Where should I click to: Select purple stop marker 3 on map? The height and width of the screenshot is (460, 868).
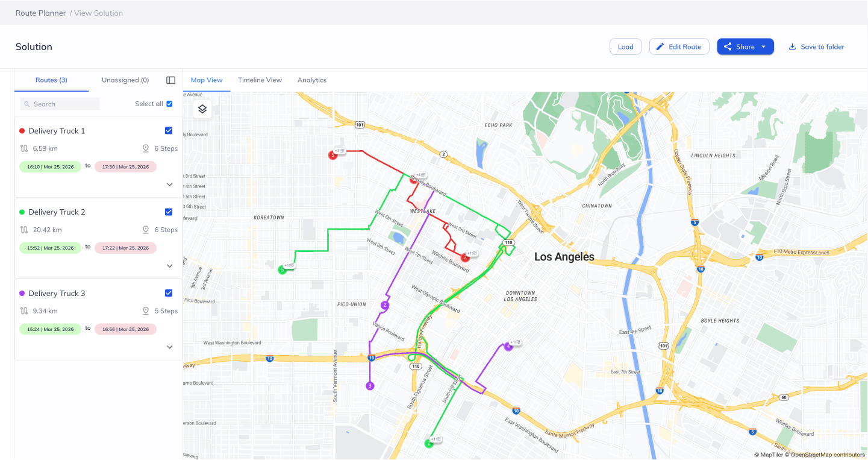click(370, 386)
